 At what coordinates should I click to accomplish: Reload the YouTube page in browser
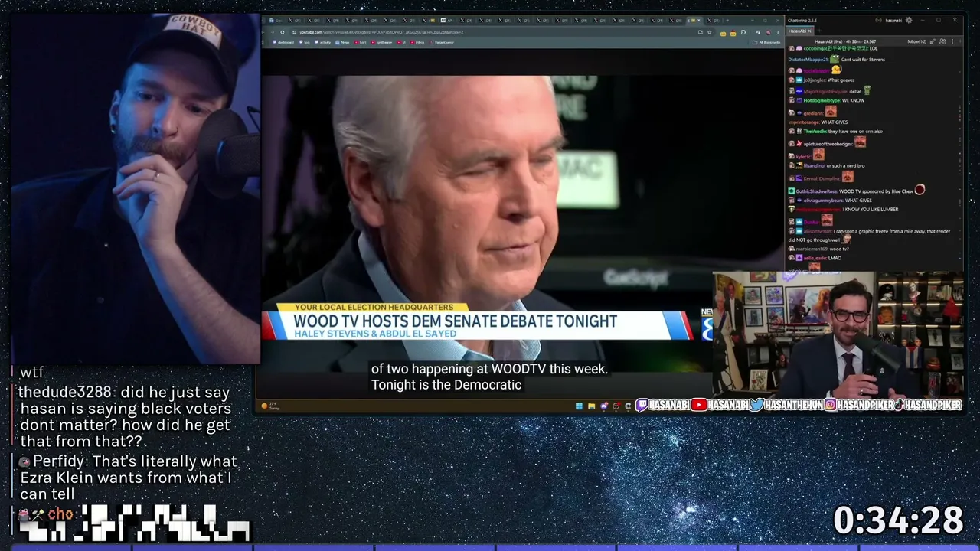[283, 32]
